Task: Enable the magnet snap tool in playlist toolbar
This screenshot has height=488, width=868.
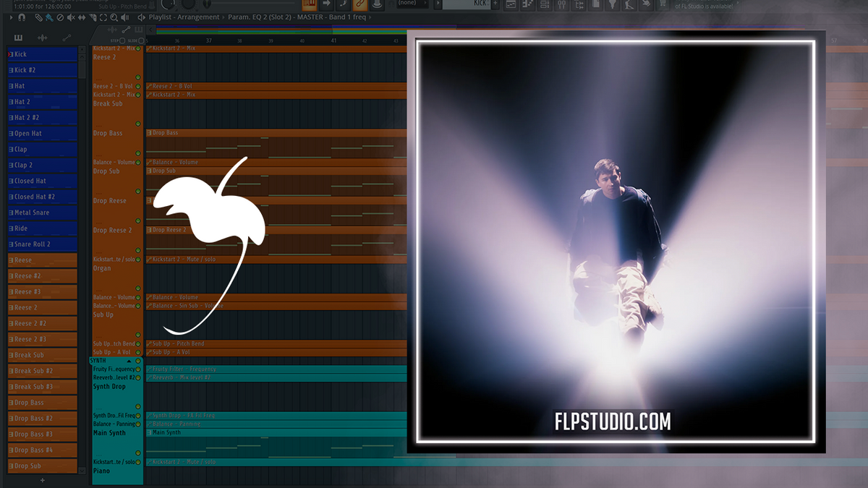Action: coord(22,17)
